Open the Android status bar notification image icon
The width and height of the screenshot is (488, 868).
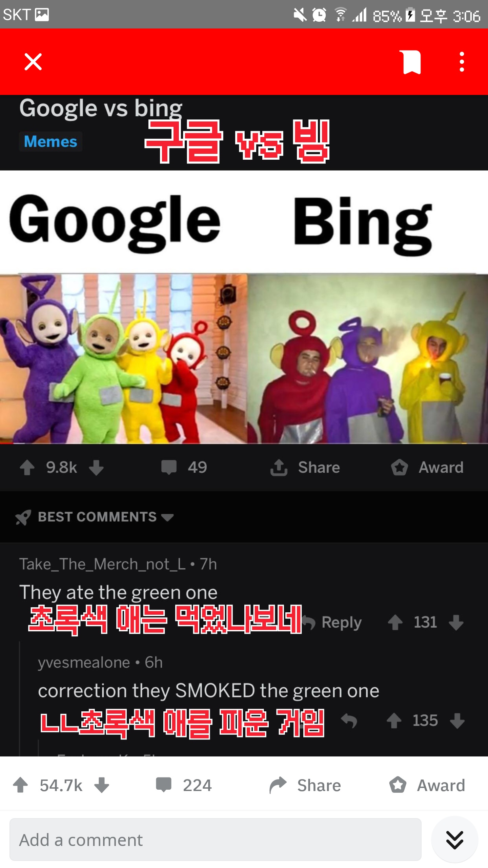click(x=42, y=15)
